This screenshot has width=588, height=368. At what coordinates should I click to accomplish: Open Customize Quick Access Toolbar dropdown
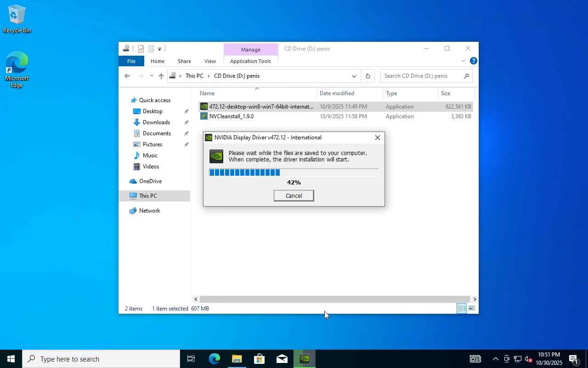159,49
